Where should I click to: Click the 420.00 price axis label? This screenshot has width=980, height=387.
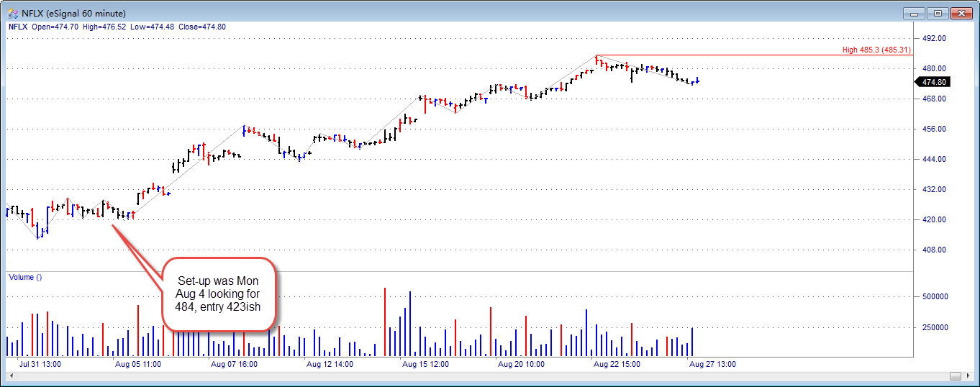934,219
